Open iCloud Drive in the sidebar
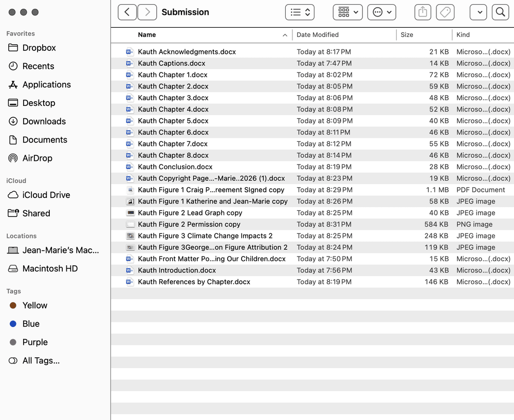This screenshot has width=514, height=420. point(46,195)
